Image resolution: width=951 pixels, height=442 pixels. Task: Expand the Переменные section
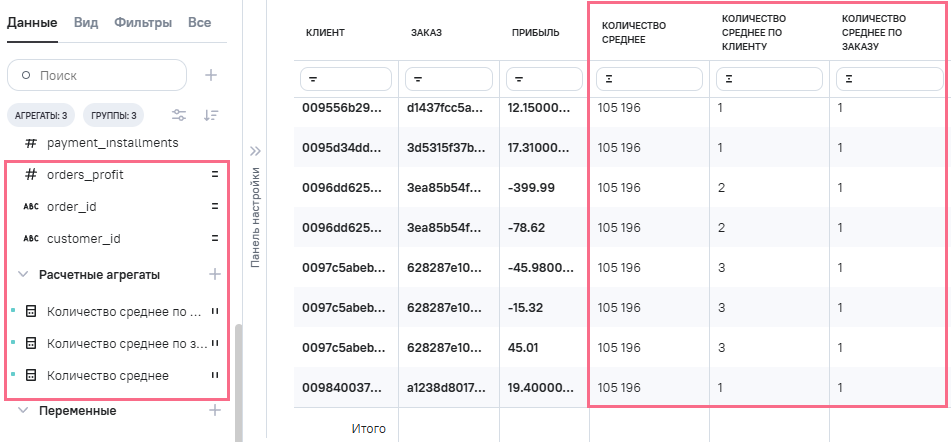[x=23, y=410]
